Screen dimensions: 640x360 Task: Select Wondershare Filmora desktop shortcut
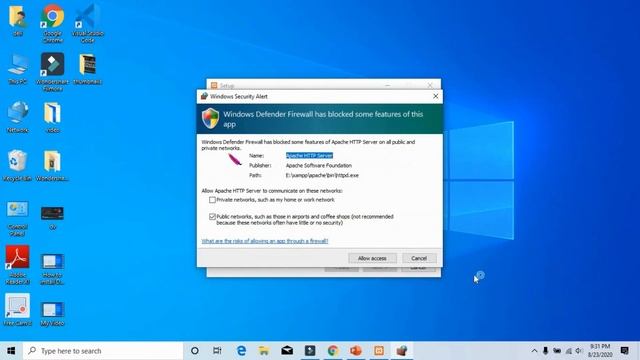[52, 71]
